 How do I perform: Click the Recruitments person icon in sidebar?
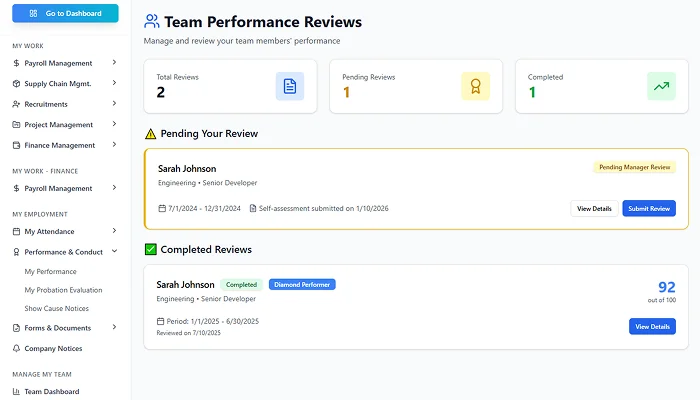click(x=16, y=104)
